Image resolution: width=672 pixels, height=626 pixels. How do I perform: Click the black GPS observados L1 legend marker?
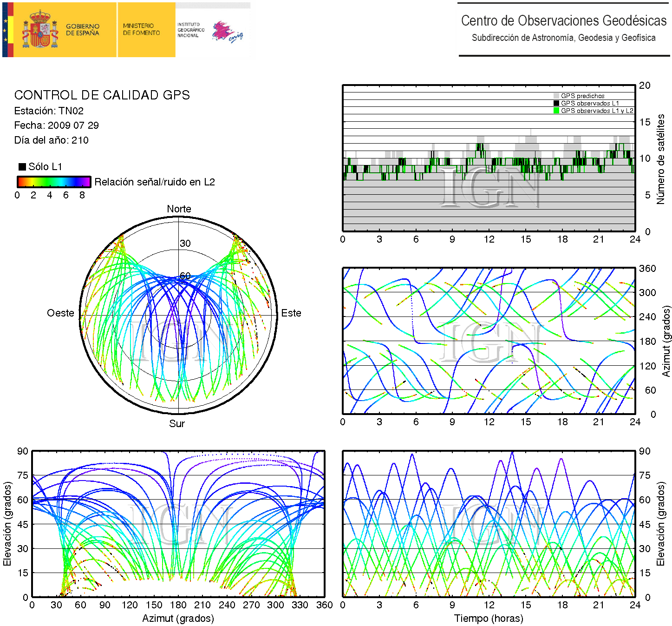(556, 103)
